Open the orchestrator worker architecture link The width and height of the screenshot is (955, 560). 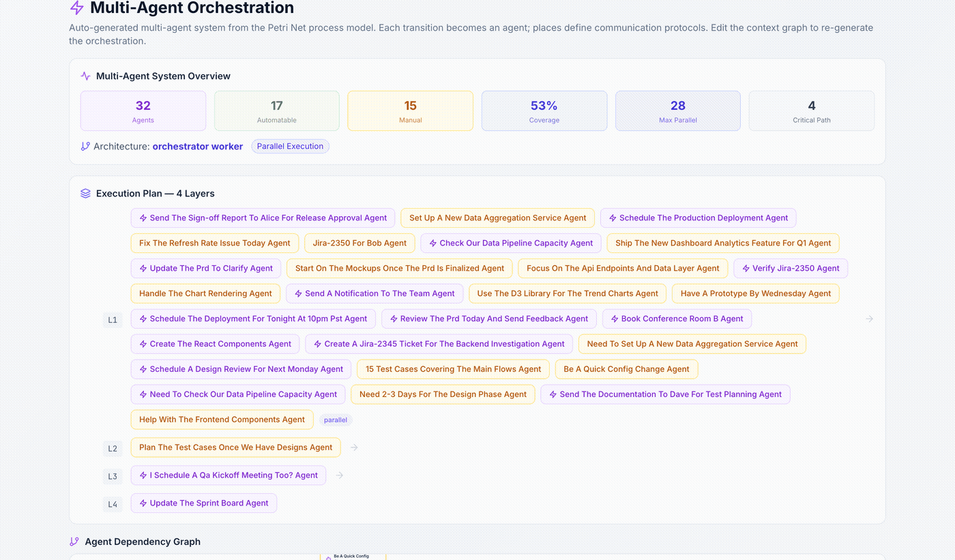coord(197,146)
